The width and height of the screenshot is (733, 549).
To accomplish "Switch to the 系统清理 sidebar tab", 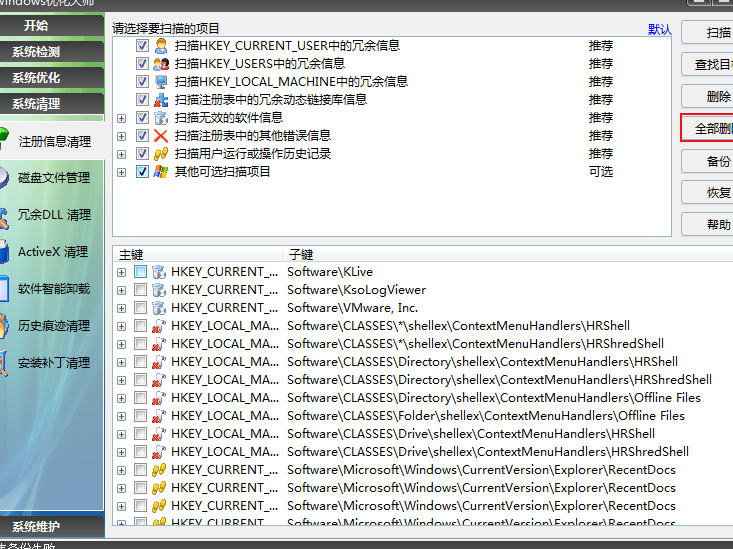I will [51, 104].
